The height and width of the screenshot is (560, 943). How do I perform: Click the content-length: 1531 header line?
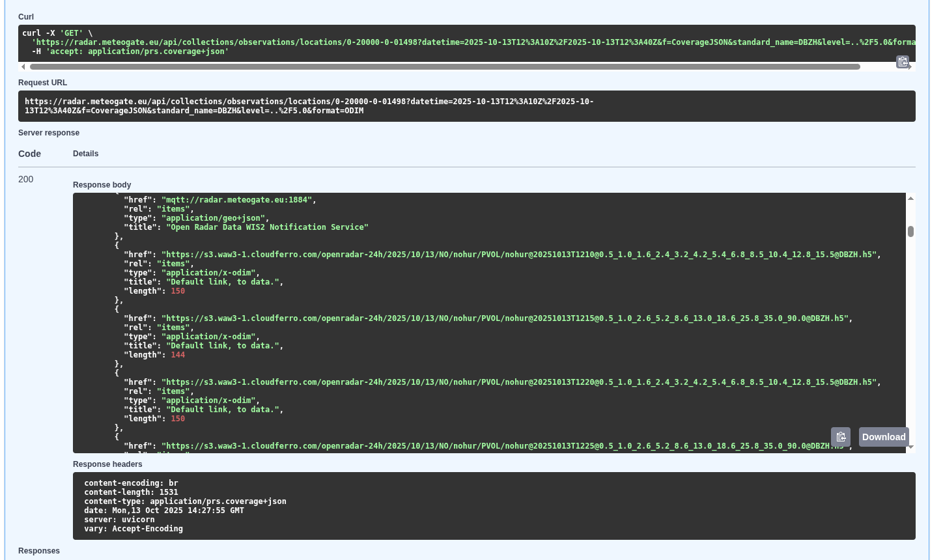(x=131, y=492)
